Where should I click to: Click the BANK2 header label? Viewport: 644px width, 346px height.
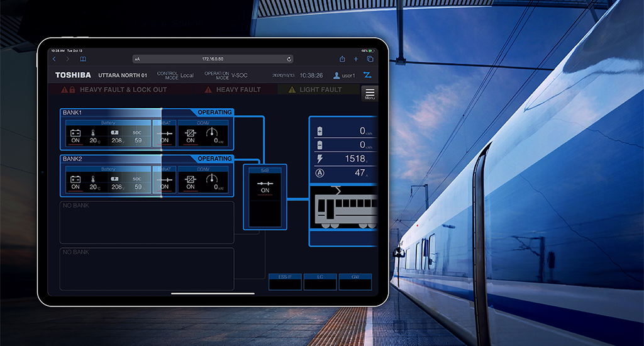tap(72, 159)
